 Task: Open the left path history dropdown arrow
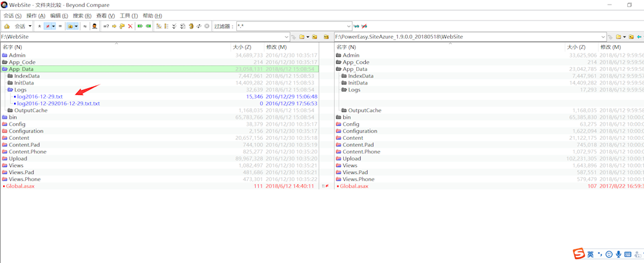[x=287, y=37]
